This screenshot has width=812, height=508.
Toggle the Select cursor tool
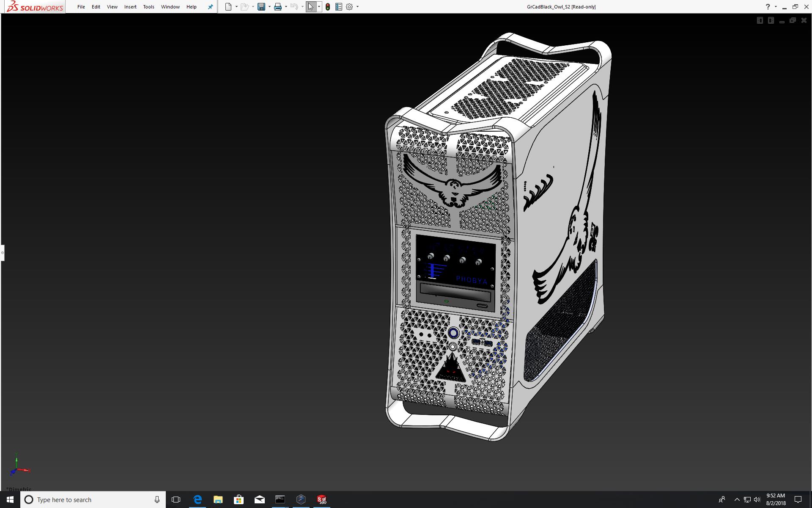[x=311, y=7]
